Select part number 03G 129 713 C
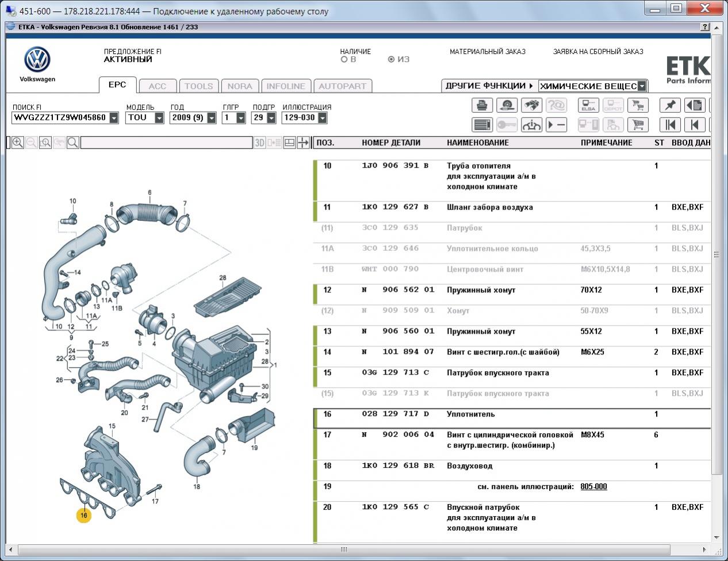The height and width of the screenshot is (561, 728). pyautogui.click(x=395, y=373)
